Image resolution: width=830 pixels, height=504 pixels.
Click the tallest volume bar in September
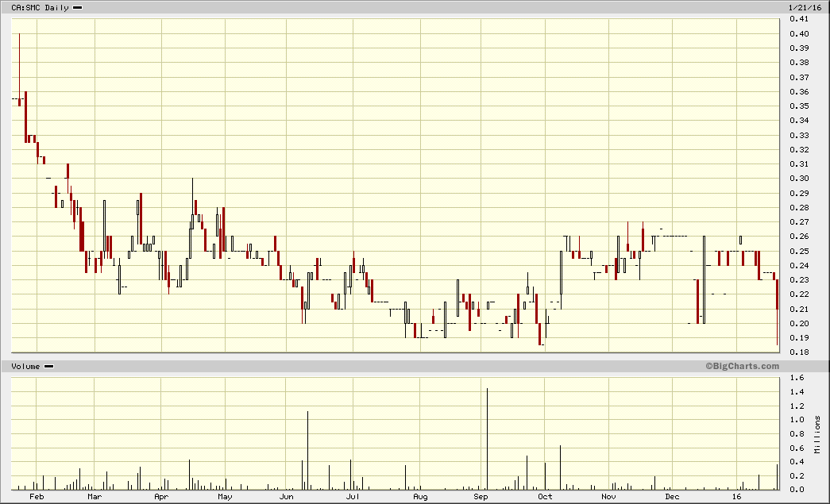coord(487,439)
